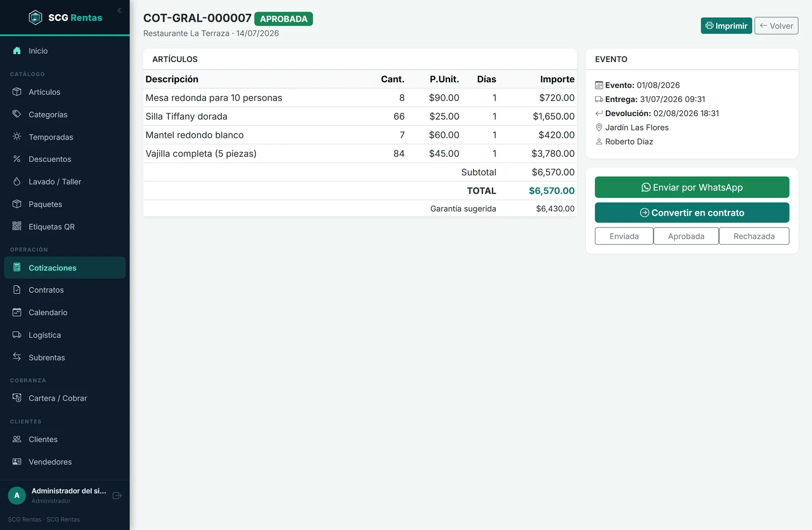812x530 pixels.
Task: Set quotation status to Enviada
Action: pyautogui.click(x=624, y=236)
